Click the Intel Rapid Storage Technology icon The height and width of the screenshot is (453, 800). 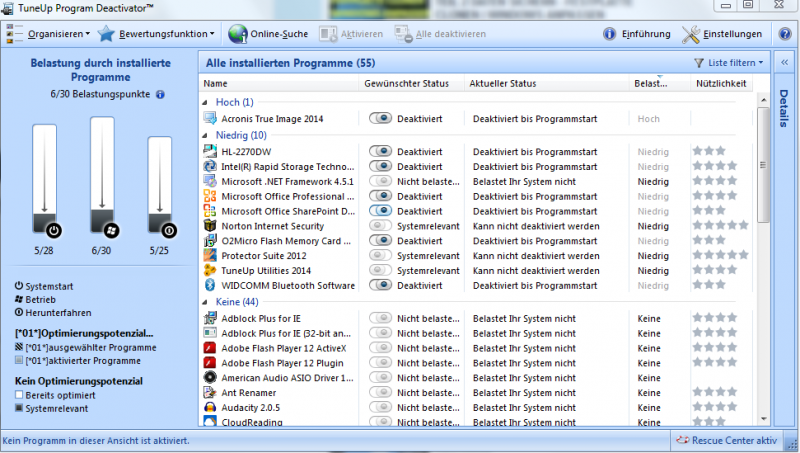(210, 166)
